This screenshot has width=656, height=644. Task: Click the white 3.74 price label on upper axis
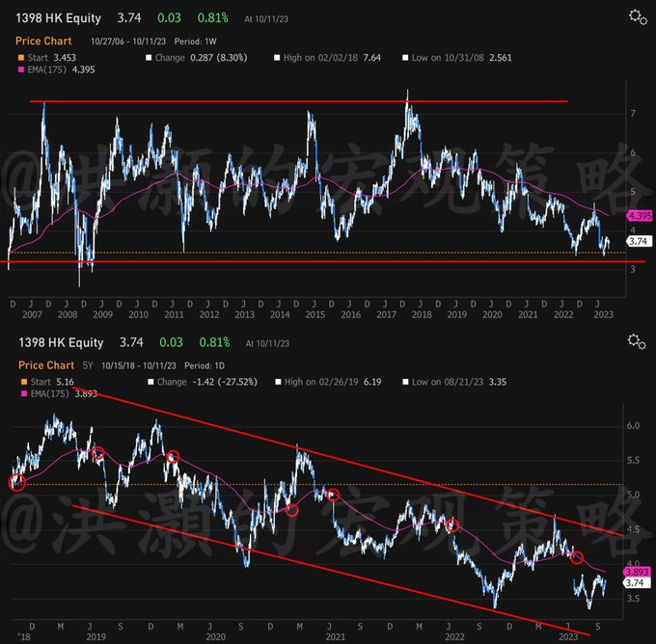(x=639, y=241)
